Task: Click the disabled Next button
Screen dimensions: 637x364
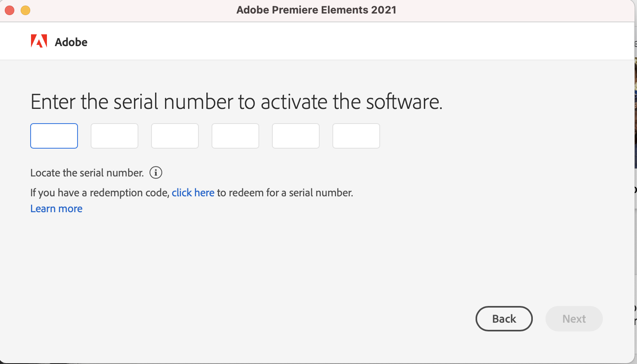Action: (574, 319)
